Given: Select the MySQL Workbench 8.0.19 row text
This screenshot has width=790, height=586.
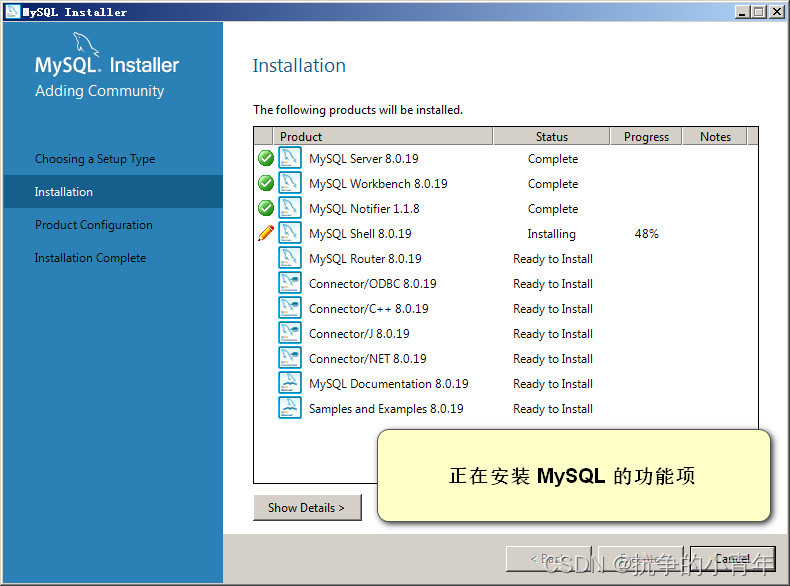Looking at the screenshot, I should click(x=378, y=184).
